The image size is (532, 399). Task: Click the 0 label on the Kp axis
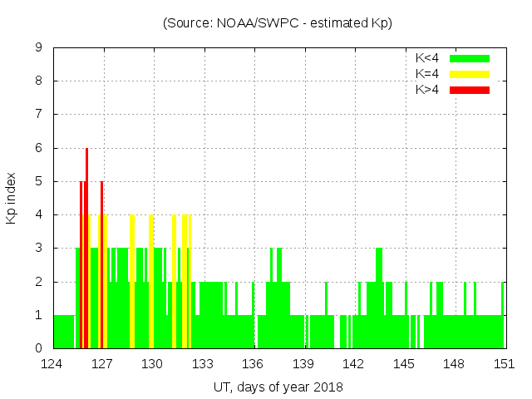tap(38, 348)
